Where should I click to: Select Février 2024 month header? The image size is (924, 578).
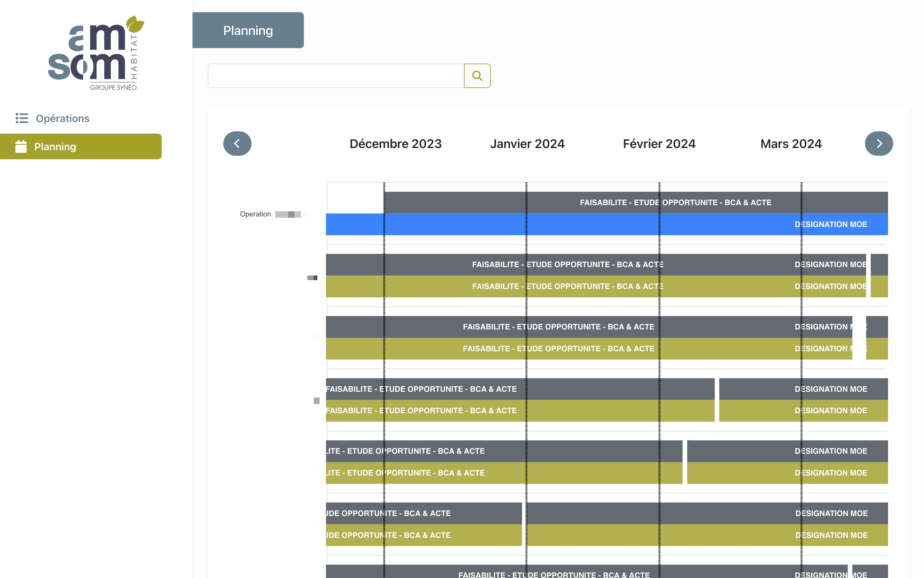click(659, 144)
